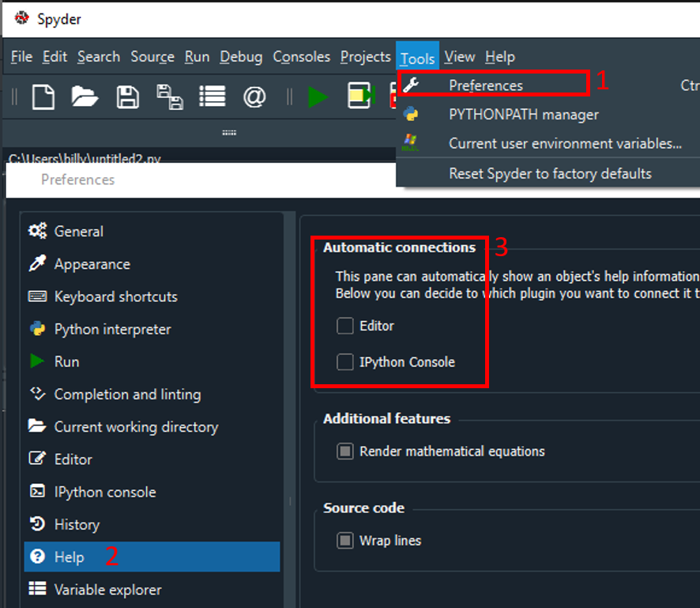The height and width of the screenshot is (608, 700).
Task: Toggle the Wrap lines checkbox
Action: 345,541
